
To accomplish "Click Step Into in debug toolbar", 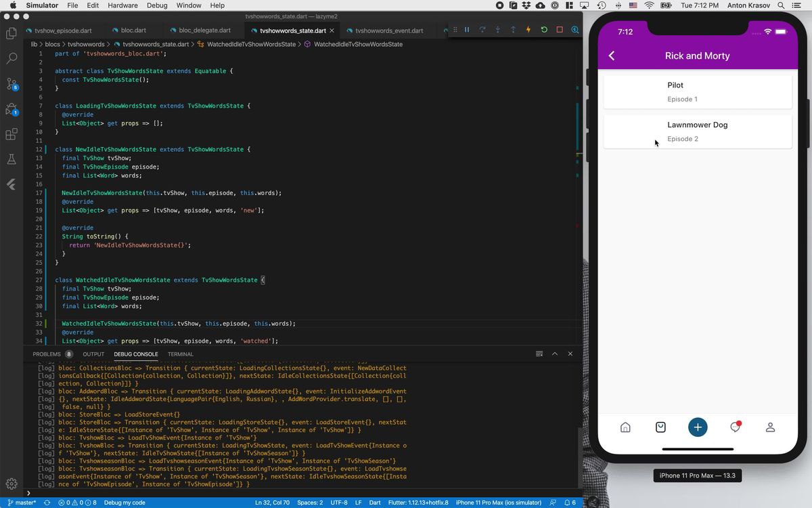I will (x=498, y=30).
